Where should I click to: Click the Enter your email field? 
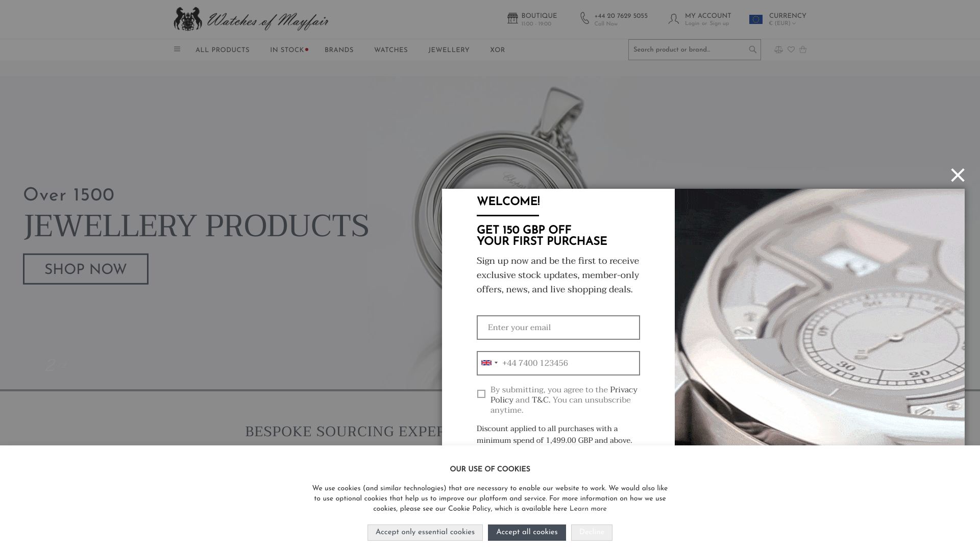pyautogui.click(x=558, y=328)
